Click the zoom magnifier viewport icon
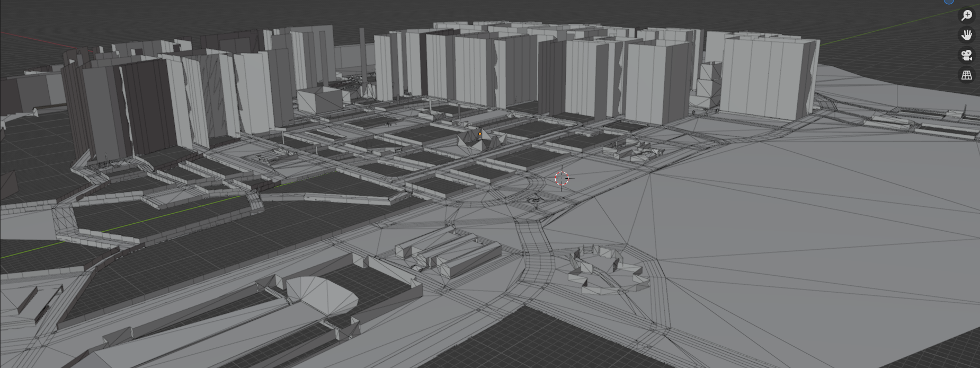The image size is (980, 368). [967, 15]
